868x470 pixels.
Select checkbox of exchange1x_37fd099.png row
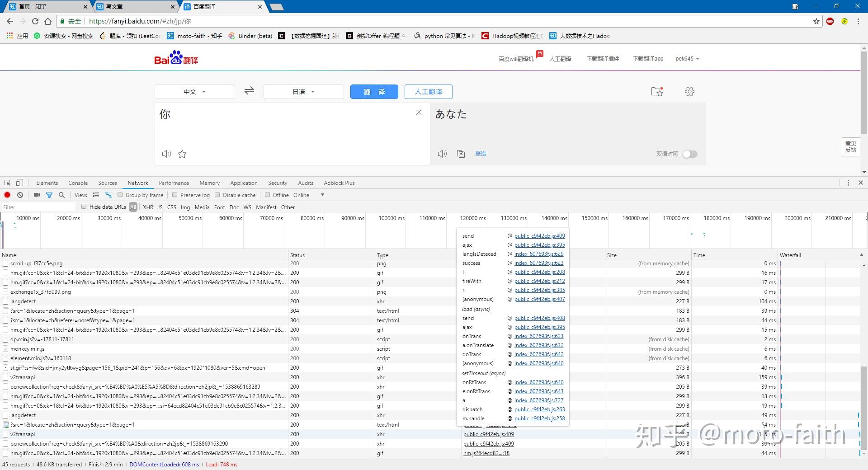pyautogui.click(x=5, y=291)
